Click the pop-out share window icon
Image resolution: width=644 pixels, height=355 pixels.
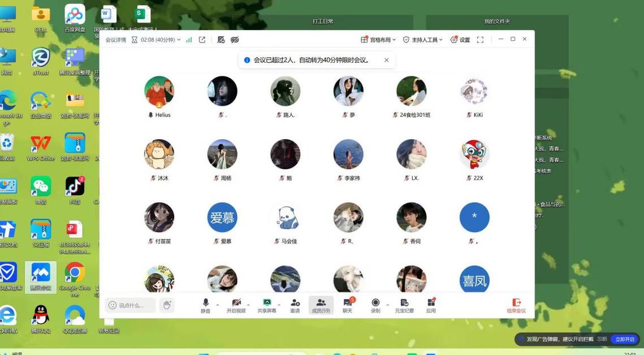202,40
